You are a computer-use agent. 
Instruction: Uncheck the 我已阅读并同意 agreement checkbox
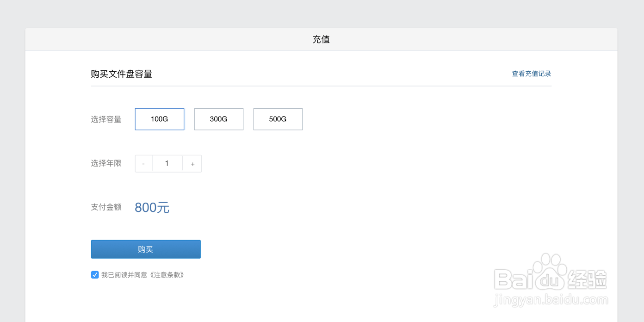pyautogui.click(x=95, y=274)
